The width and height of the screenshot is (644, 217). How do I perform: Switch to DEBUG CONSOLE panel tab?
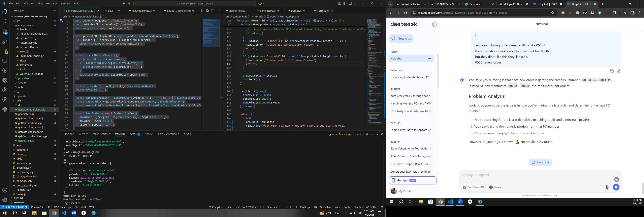pyautogui.click(x=101, y=134)
